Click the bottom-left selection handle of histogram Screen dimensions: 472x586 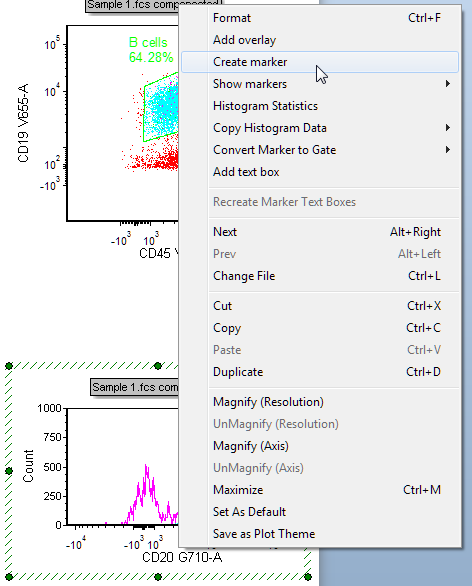(9, 577)
